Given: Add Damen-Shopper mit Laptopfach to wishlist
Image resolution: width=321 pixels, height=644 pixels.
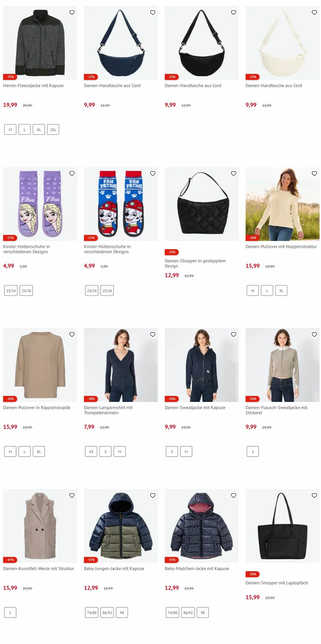Looking at the screenshot, I should click(x=314, y=495).
